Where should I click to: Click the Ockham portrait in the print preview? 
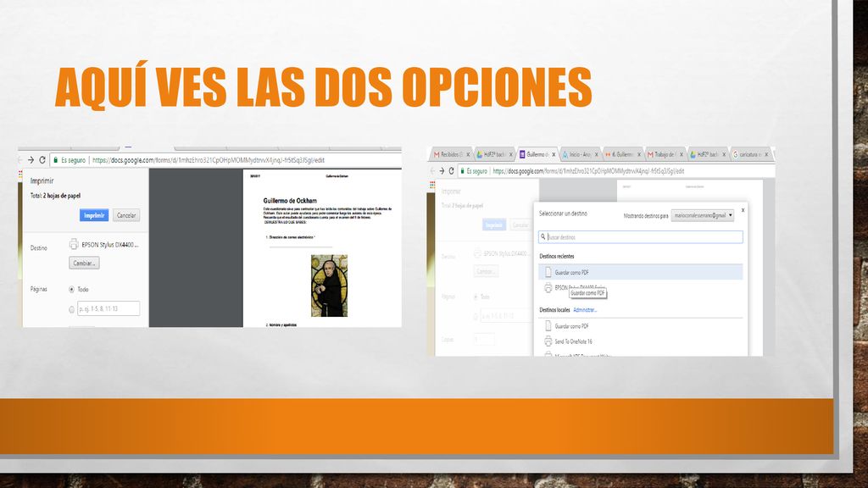tap(329, 286)
